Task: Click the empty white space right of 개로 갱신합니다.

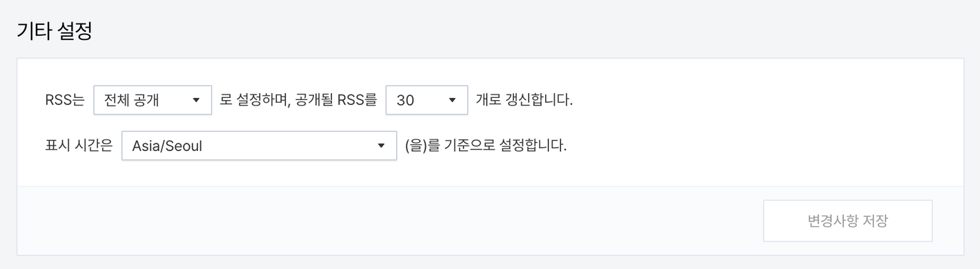Action: click(x=766, y=100)
